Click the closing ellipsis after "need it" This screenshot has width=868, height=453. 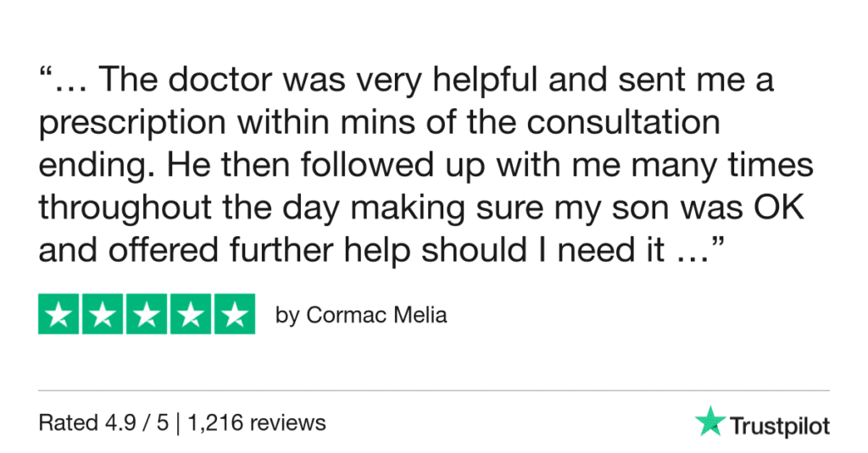683,252
